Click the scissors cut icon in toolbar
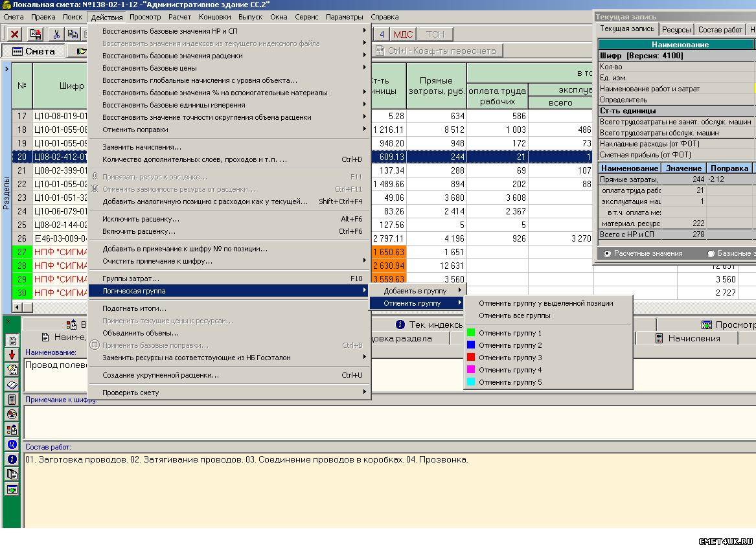Image resolution: width=756 pixels, height=548 pixels. pyautogui.click(x=57, y=34)
